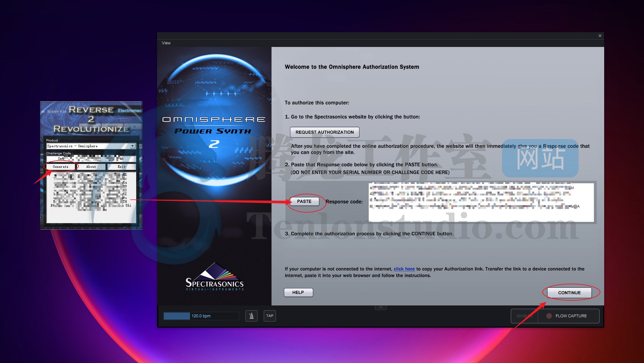This screenshot has height=363, width=644.
Task: Click inside the Response code text box
Action: 481,202
